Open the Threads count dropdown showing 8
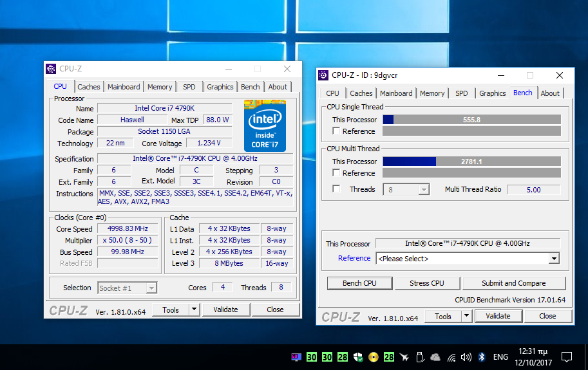Screen dimensions: 588x370 click(406, 190)
